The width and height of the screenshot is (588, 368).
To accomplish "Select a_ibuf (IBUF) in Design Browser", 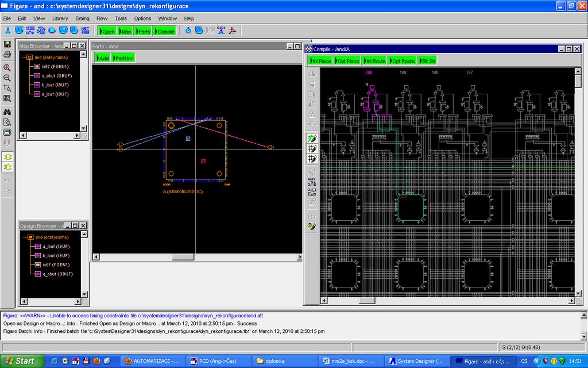I will tap(56, 246).
